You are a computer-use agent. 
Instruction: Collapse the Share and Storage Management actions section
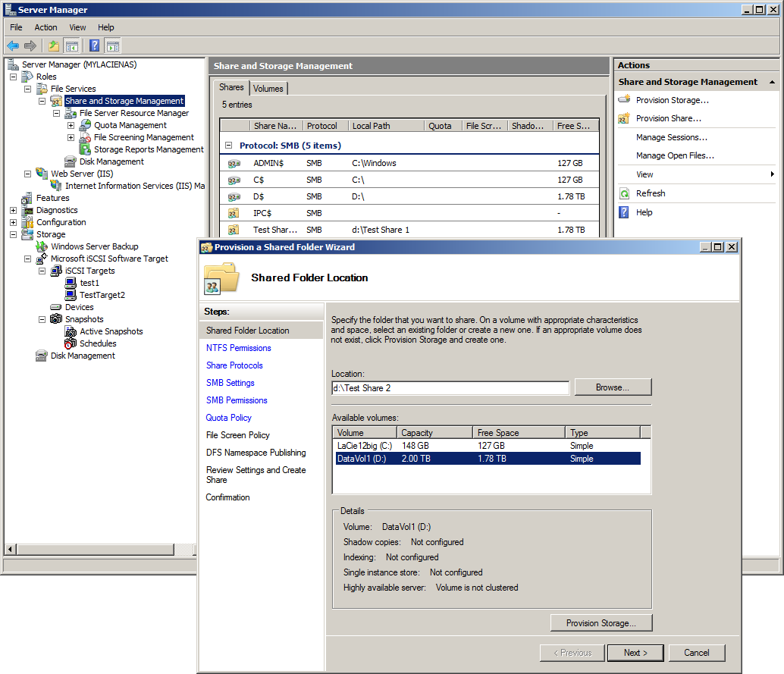[x=773, y=82]
